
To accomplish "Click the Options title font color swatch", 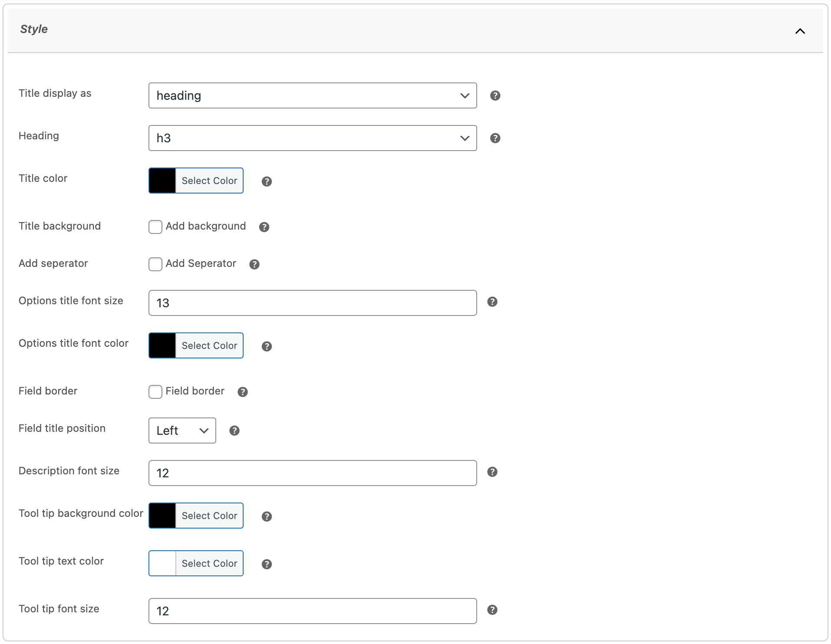I will click(x=162, y=345).
